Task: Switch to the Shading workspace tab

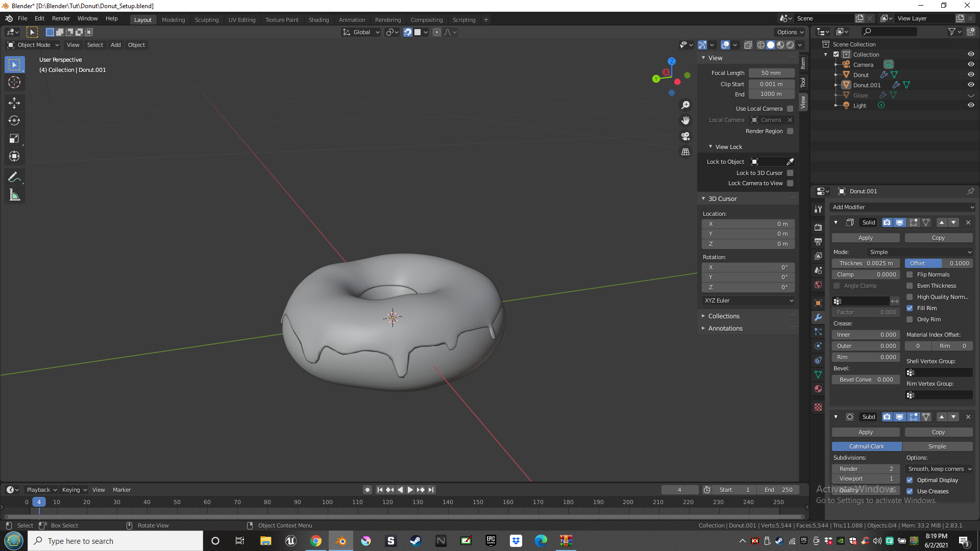Action: click(x=318, y=19)
